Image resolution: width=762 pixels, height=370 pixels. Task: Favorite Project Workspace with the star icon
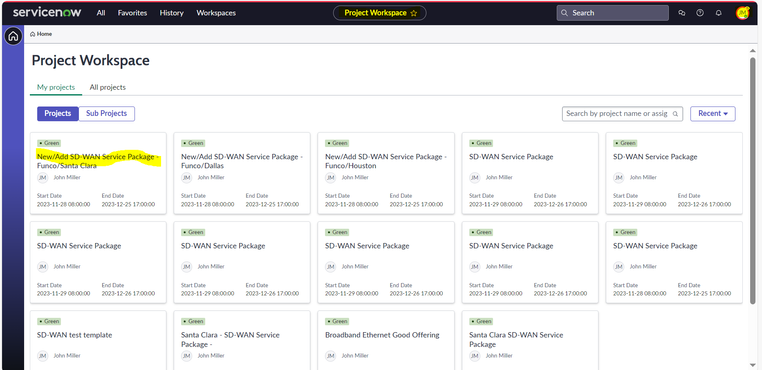pyautogui.click(x=414, y=13)
